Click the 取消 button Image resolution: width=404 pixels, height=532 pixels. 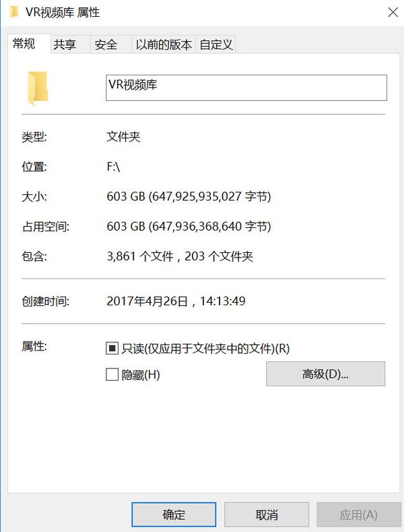click(x=267, y=515)
